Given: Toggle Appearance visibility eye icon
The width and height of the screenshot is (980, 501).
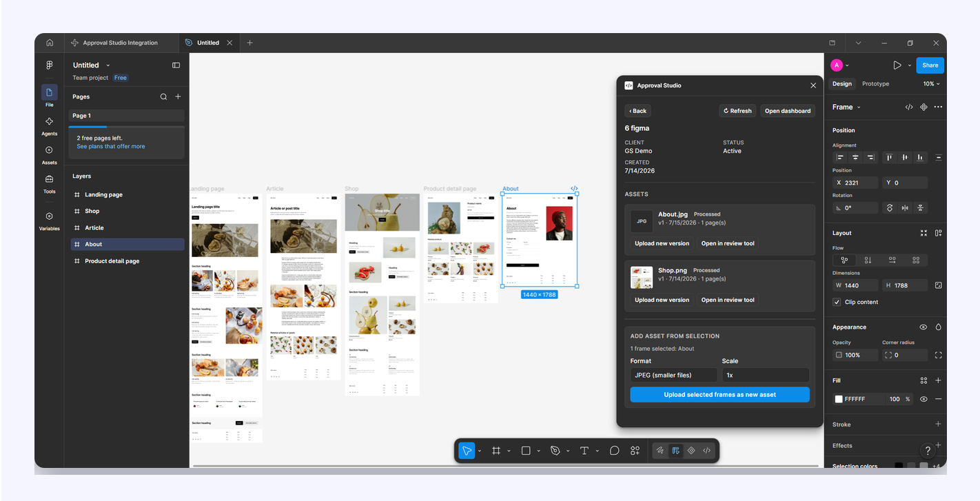Looking at the screenshot, I should (923, 327).
